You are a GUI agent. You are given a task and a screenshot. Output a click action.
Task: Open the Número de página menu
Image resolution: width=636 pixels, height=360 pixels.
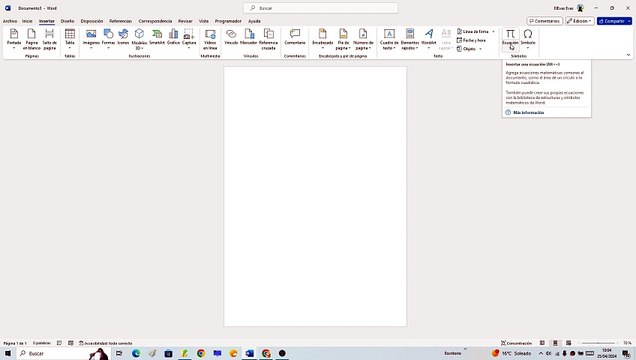[x=363, y=39]
